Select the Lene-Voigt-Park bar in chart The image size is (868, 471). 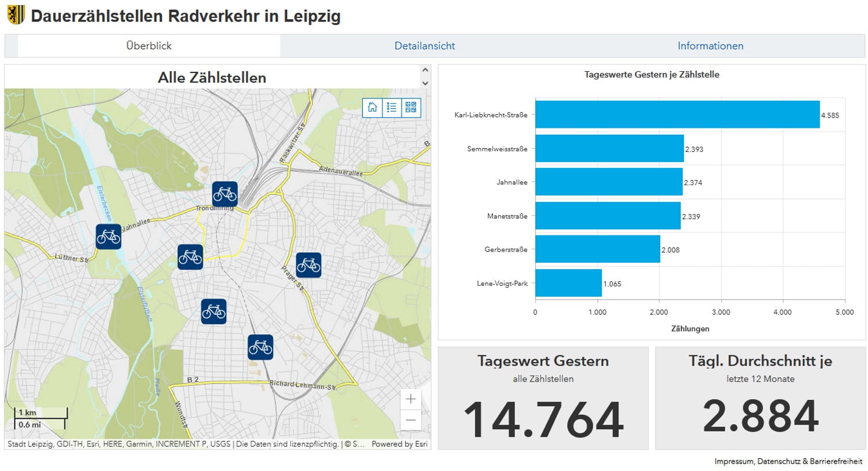[568, 283]
